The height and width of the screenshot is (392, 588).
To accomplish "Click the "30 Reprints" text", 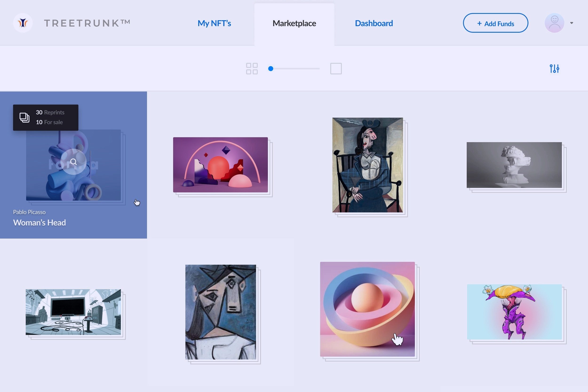I will (x=50, y=112).
